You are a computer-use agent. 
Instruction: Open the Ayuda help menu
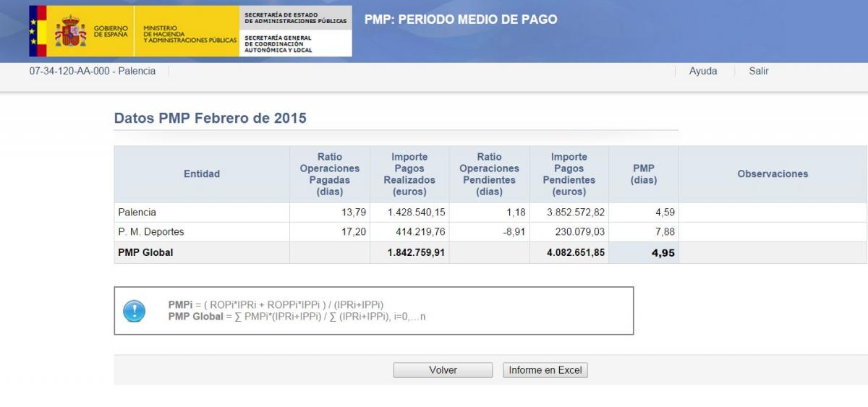point(703,71)
